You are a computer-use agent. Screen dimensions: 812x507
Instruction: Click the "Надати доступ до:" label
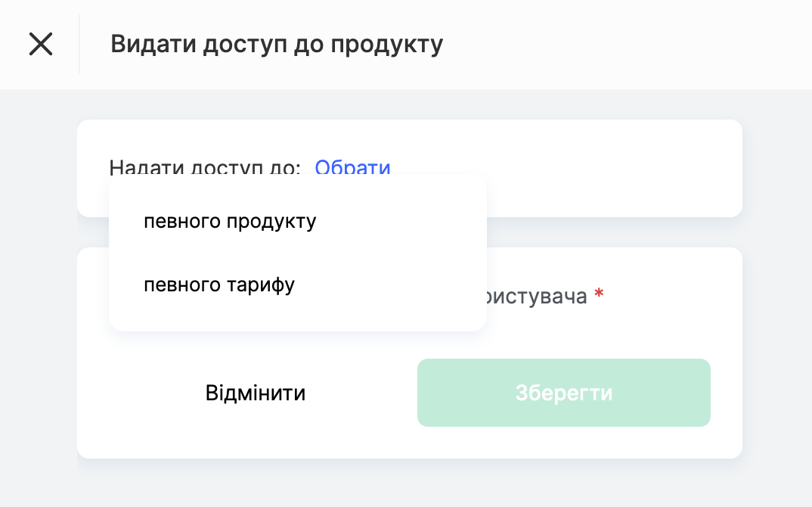coord(205,167)
